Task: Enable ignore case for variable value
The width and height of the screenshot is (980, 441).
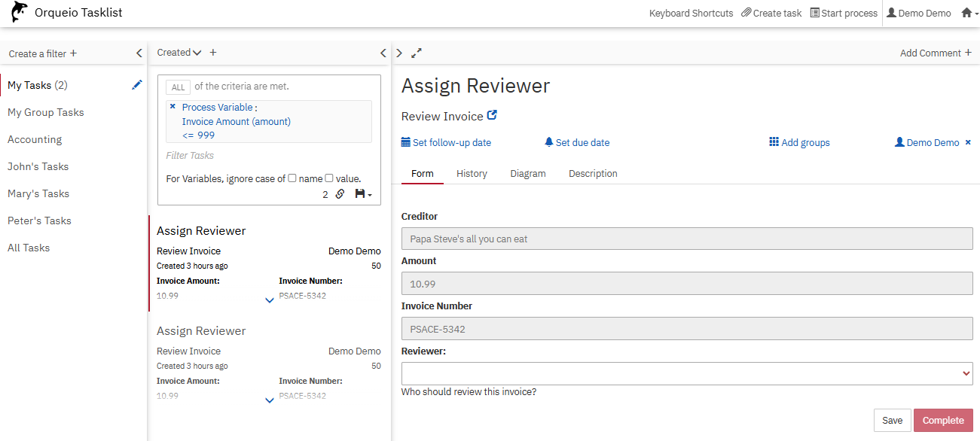Action: [x=329, y=178]
